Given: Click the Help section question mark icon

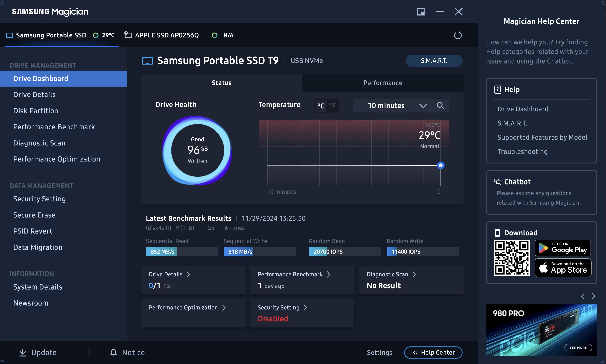Looking at the screenshot, I should (497, 89).
